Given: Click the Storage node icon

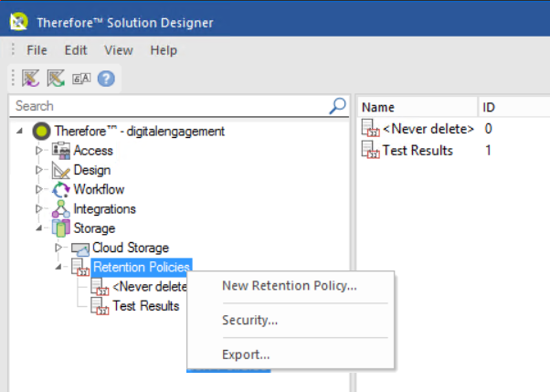Looking at the screenshot, I should point(60,228).
